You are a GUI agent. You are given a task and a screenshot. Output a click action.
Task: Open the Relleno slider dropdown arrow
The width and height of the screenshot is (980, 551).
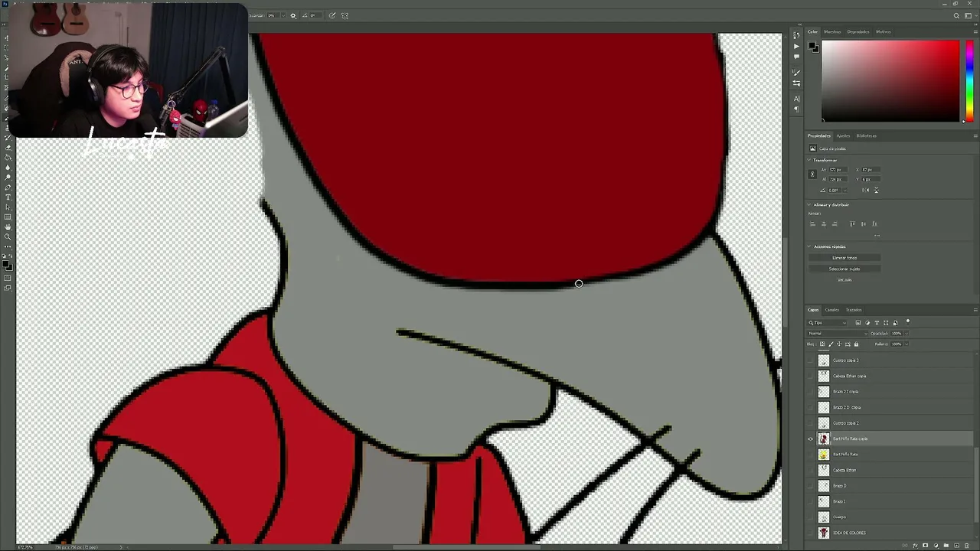click(906, 344)
